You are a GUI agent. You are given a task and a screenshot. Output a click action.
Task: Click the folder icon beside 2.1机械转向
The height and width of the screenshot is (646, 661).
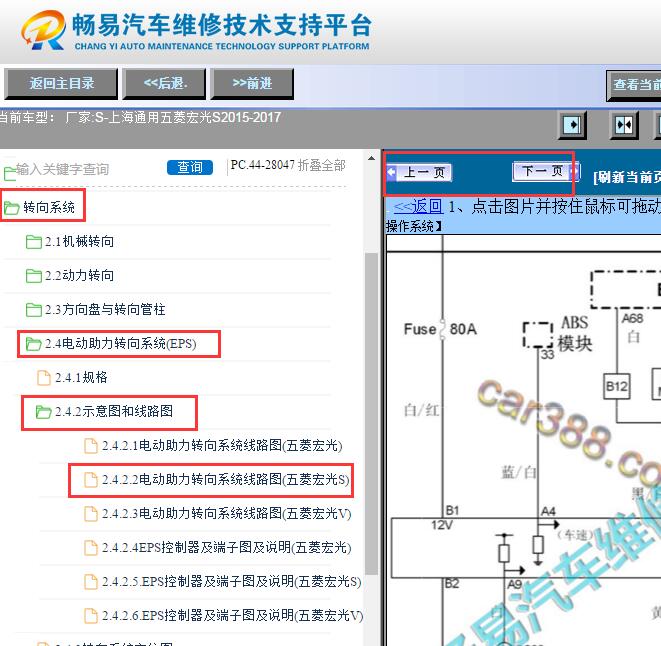coord(33,242)
